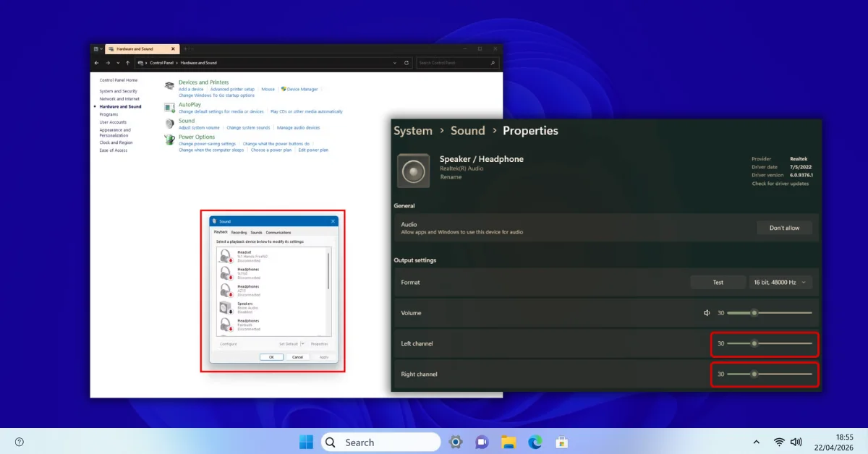Screen dimensions: 868x454
Task: Click the Speaker / Headphone device icon in Properties
Action: pos(413,171)
